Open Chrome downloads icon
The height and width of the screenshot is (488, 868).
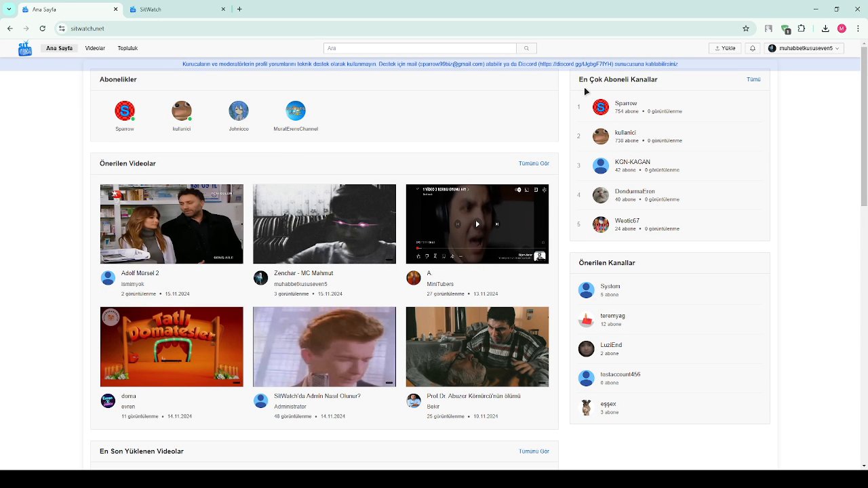[x=825, y=28]
